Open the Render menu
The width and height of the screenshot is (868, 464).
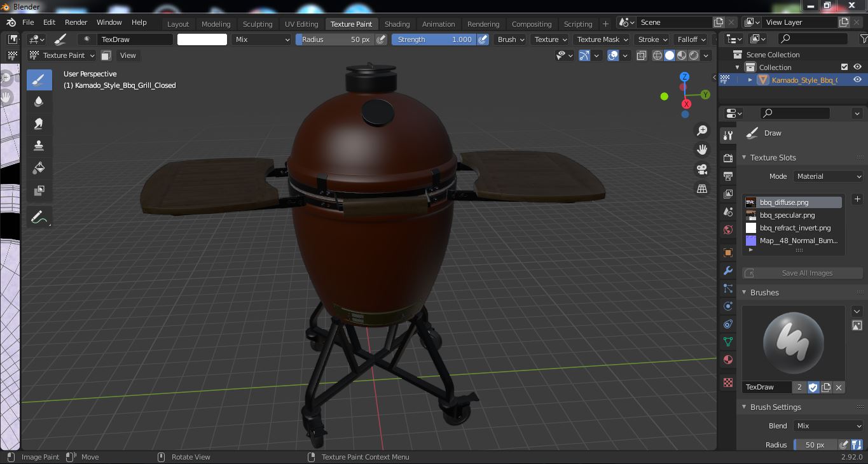[x=76, y=22]
